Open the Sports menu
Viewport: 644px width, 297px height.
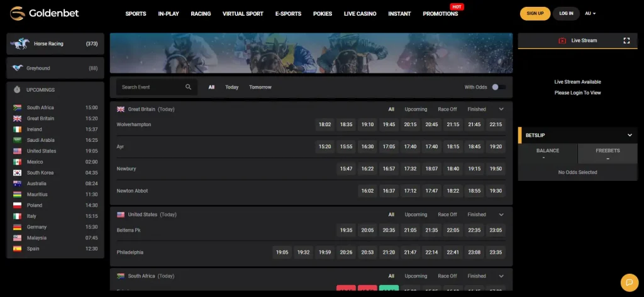(x=136, y=14)
